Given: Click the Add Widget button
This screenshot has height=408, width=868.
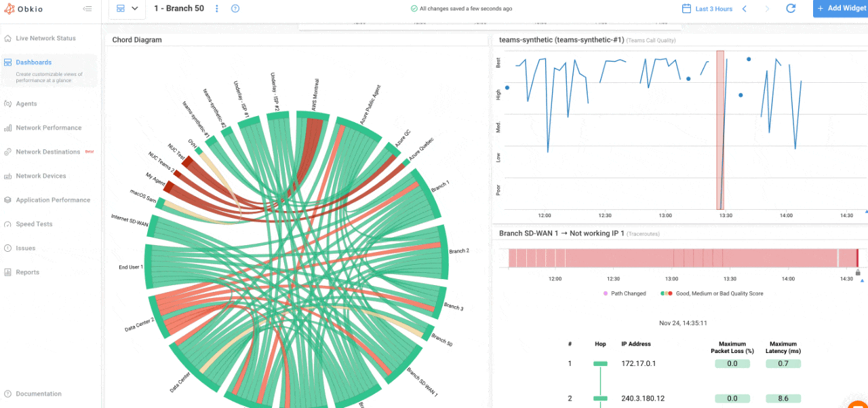Looking at the screenshot, I should pos(841,8).
